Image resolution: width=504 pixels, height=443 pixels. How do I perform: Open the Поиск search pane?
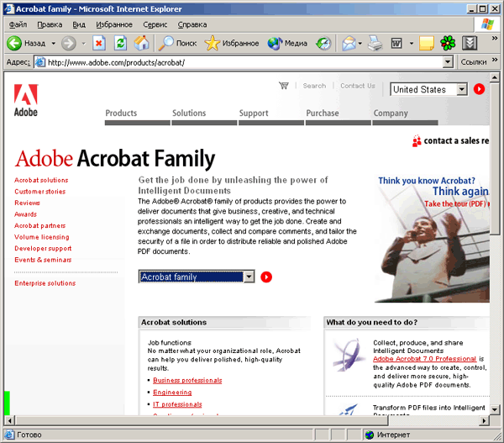(x=177, y=43)
